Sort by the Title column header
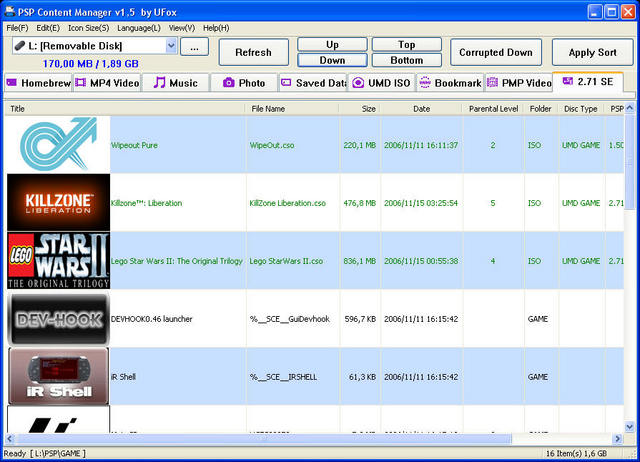The width and height of the screenshot is (640, 462). coord(124,109)
